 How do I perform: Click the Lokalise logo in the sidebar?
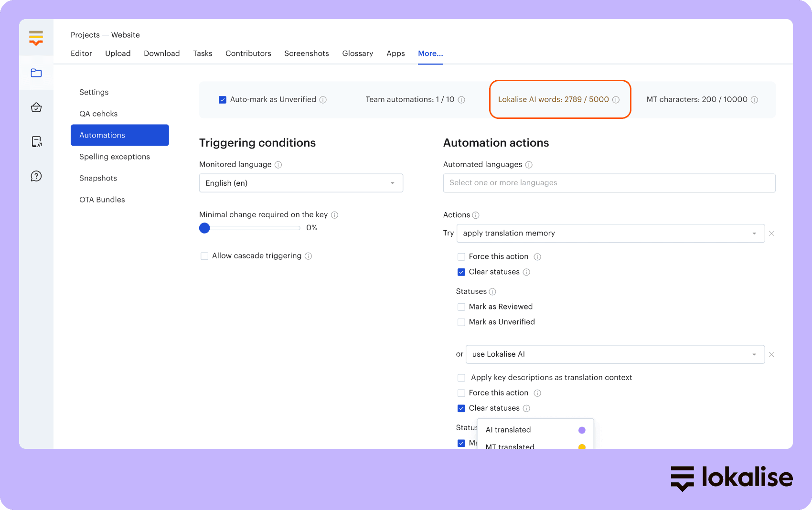pyautogui.click(x=36, y=38)
